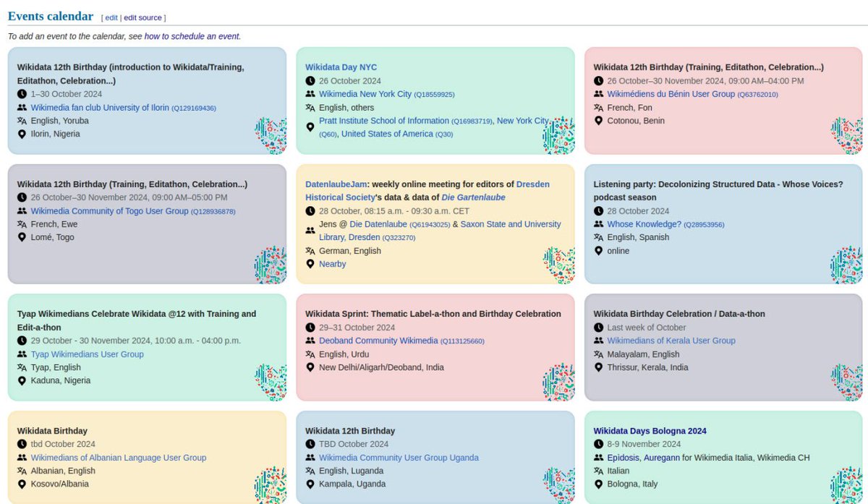This screenshot has height=504, width=868.
Task: Click the language icon beside English, Yoruba
Action: click(22, 121)
